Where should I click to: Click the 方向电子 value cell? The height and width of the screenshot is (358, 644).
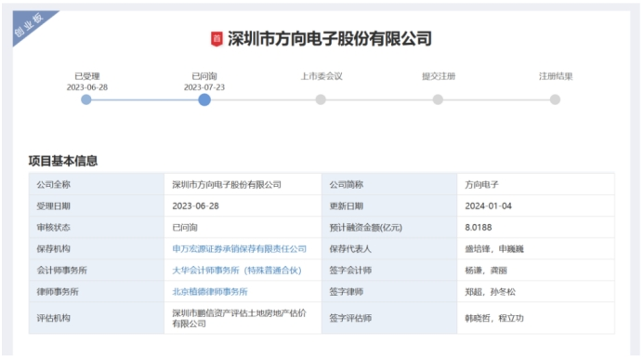pos(536,184)
